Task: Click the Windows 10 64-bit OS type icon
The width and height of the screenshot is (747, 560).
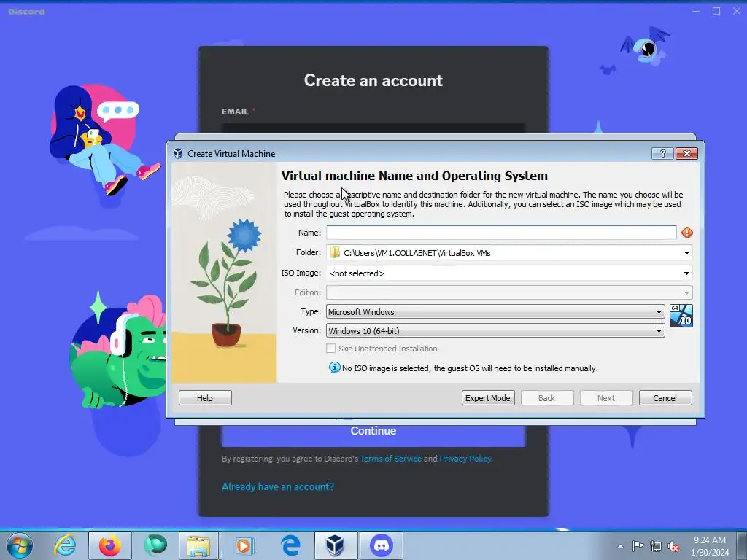Action: tap(681, 316)
